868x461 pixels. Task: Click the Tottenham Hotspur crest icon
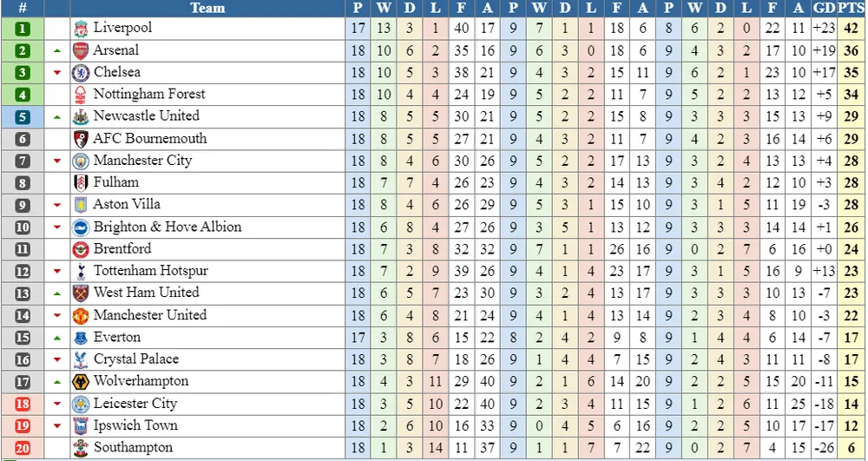tap(81, 271)
